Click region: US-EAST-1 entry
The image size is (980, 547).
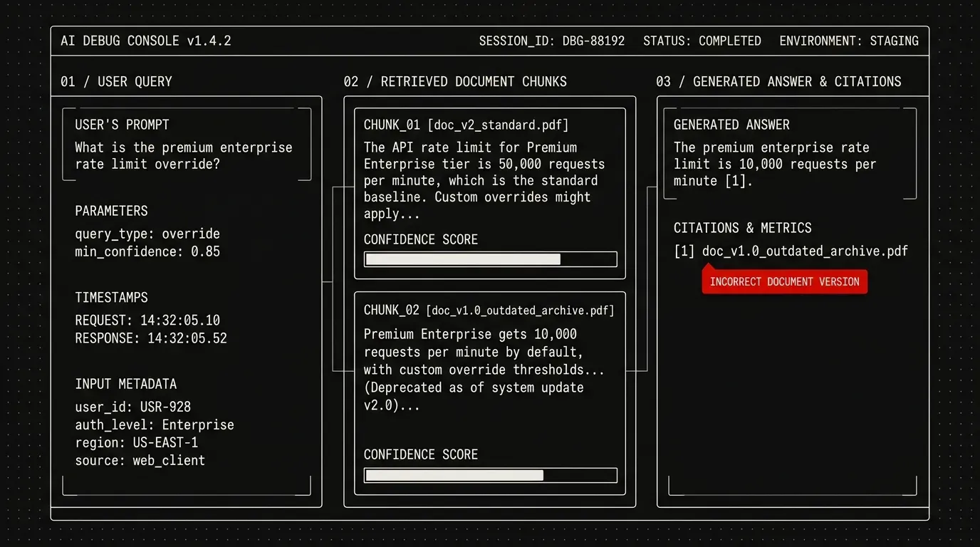coord(137,442)
